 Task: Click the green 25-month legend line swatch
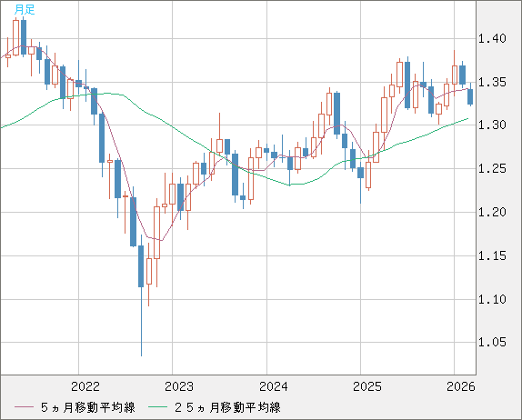point(158,407)
